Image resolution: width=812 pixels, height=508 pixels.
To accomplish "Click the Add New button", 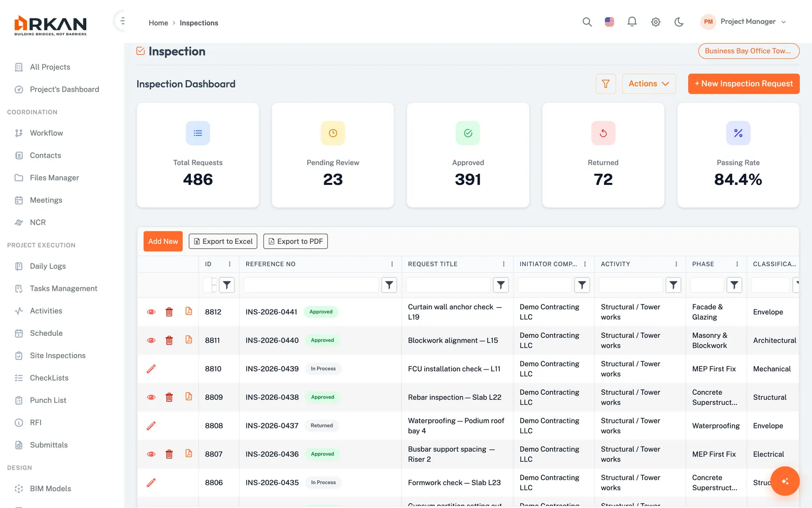I will click(163, 241).
